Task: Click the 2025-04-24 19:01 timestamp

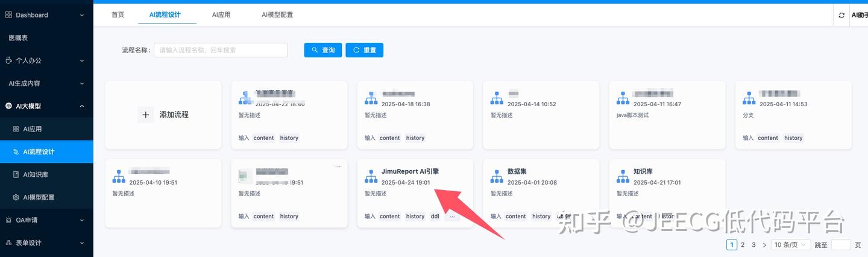Action: [406, 183]
